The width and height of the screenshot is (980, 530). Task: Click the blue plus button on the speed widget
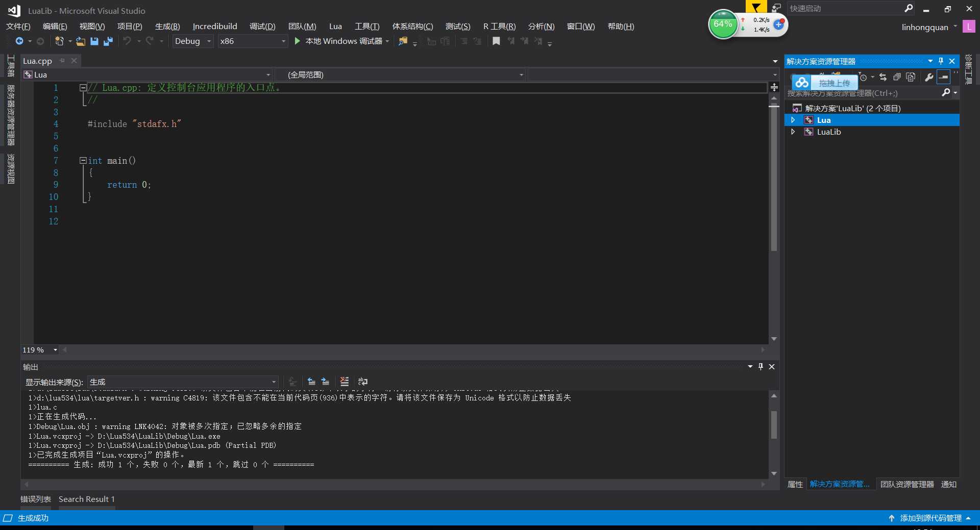[778, 24]
